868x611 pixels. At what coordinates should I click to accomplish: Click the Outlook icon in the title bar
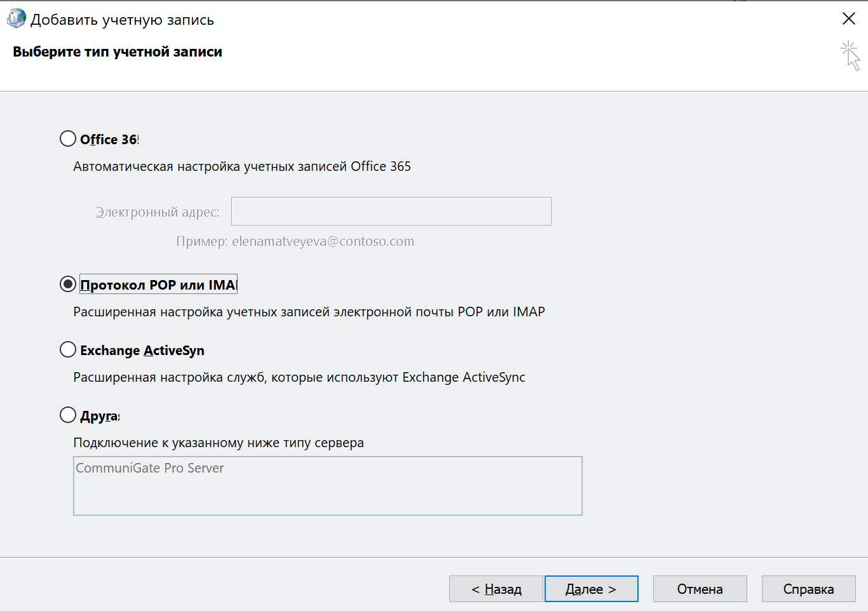[x=16, y=19]
